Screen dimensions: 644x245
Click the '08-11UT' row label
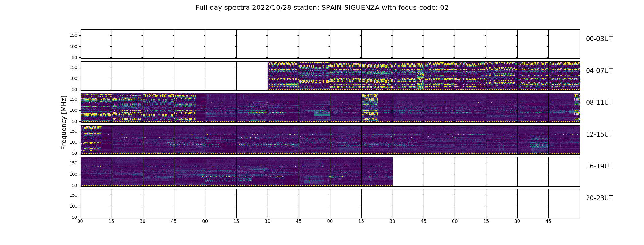click(599, 103)
